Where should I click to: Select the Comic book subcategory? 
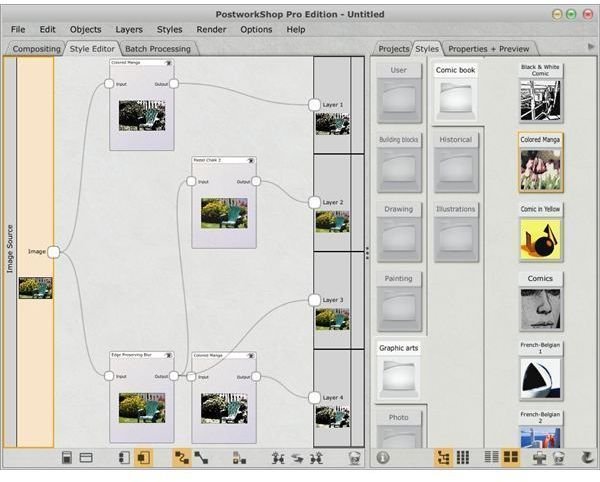455,93
